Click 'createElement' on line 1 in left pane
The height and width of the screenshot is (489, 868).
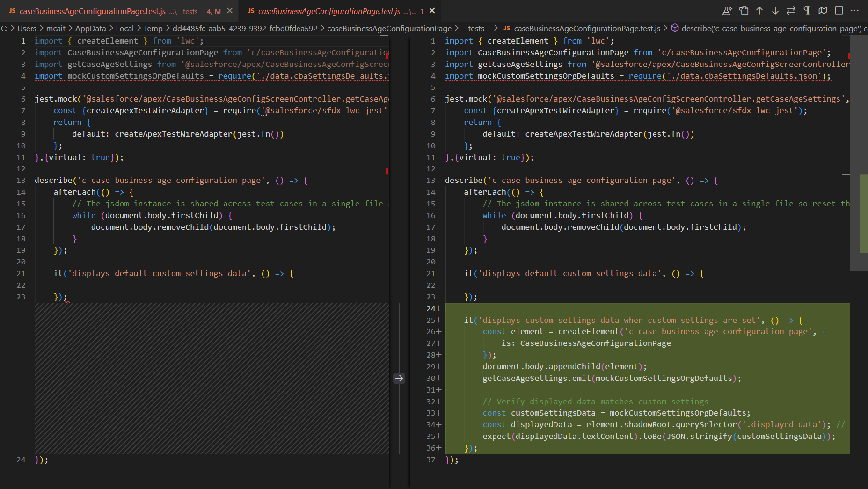coord(107,41)
